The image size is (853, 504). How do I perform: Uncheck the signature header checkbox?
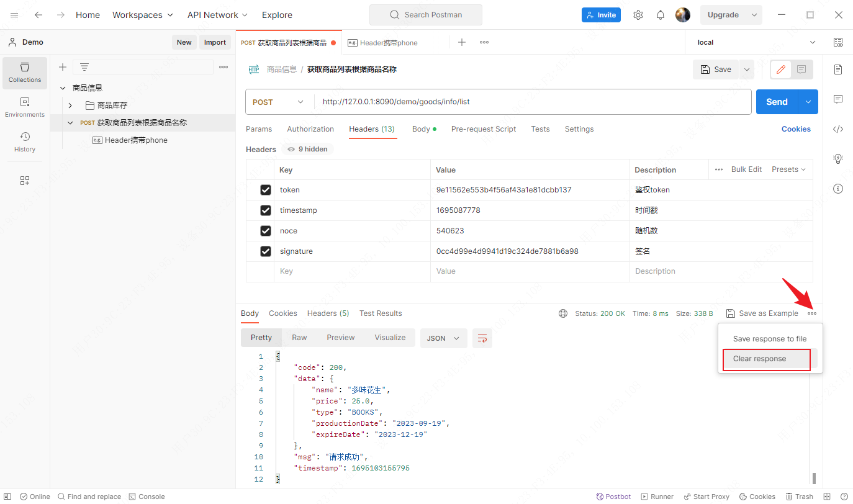coord(266,251)
